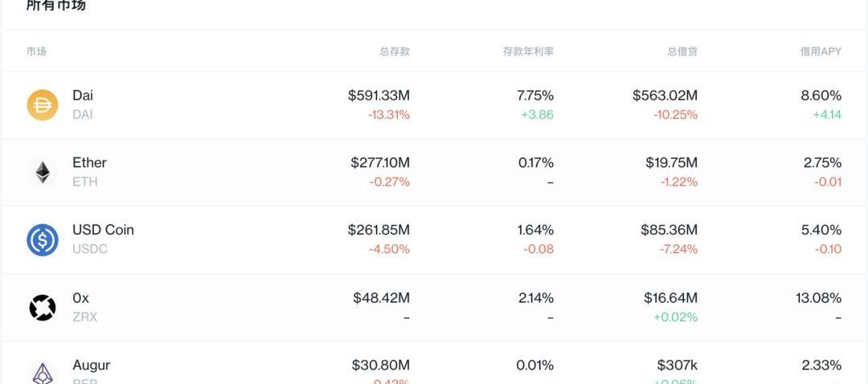Click the Ether diamond icon

click(43, 173)
